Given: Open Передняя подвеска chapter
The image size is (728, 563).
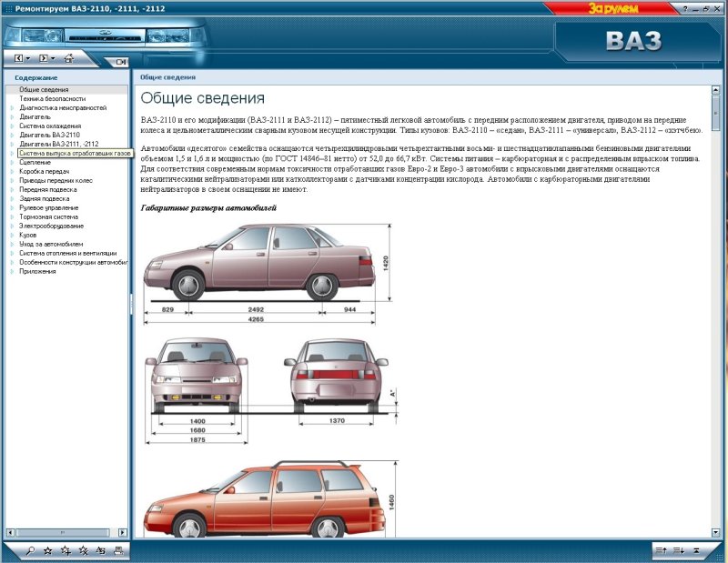Looking at the screenshot, I should click(48, 189).
